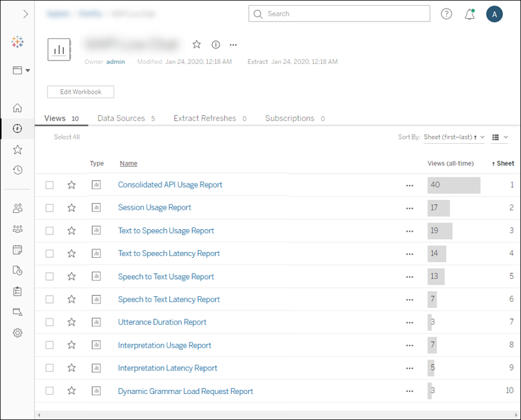Screen dimensions: 521x420
Task: Open Settings gear in left sidebar
Action: [x=18, y=333]
